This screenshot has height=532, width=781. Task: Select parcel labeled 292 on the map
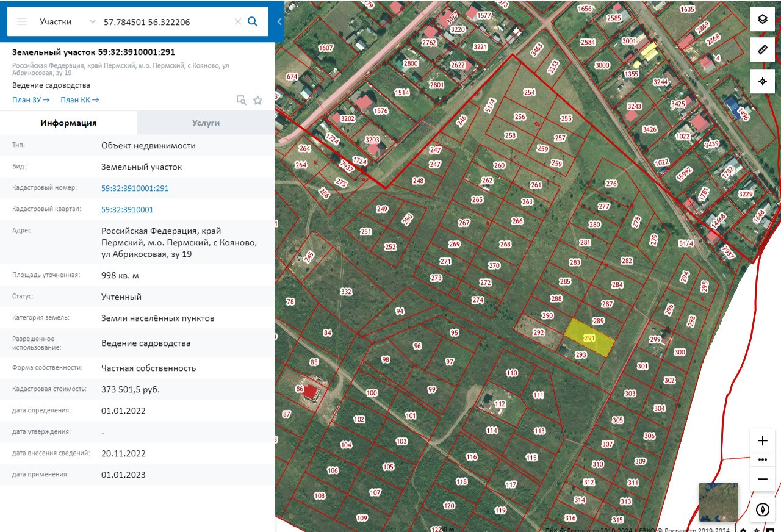point(538,333)
